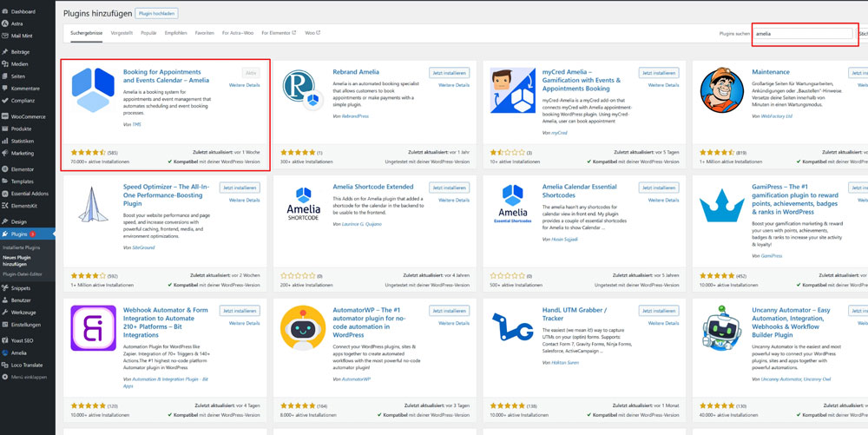Select the Empfohlen tab
Viewport: 868px width, 435px height.
pyautogui.click(x=175, y=33)
